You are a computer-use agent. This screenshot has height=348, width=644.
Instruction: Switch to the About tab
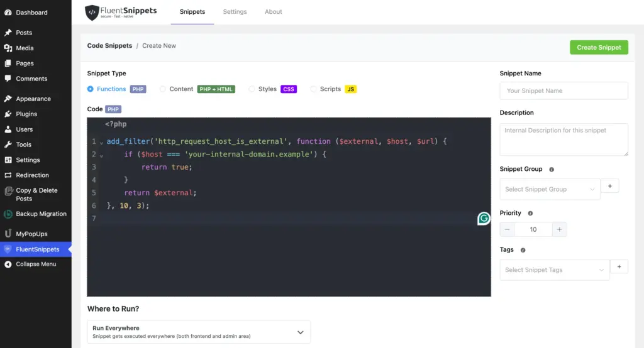[x=273, y=12]
